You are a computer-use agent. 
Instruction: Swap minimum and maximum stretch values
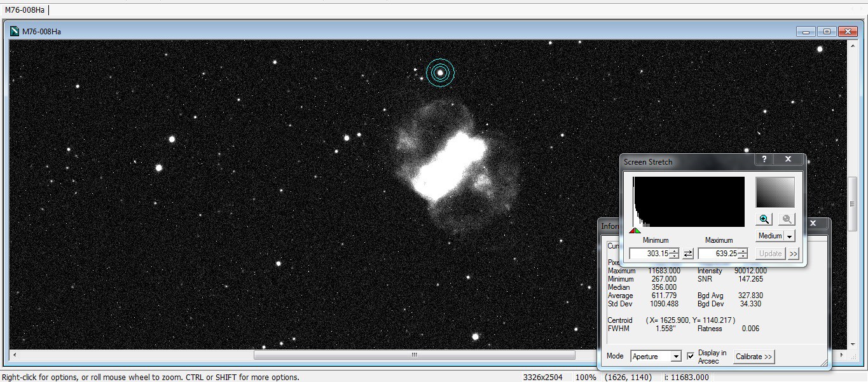click(x=688, y=254)
